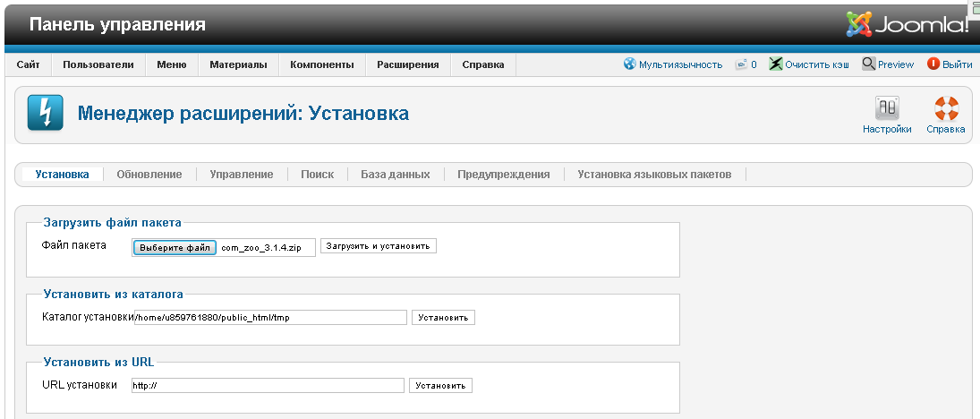
Task: Click the Загрузить и установить button
Action: point(379,246)
